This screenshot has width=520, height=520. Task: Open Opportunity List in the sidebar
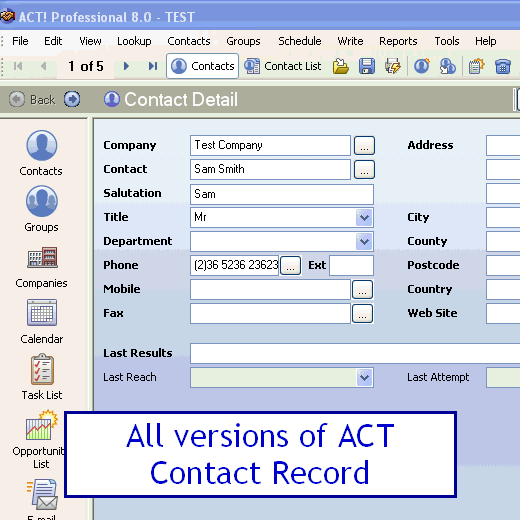39,439
